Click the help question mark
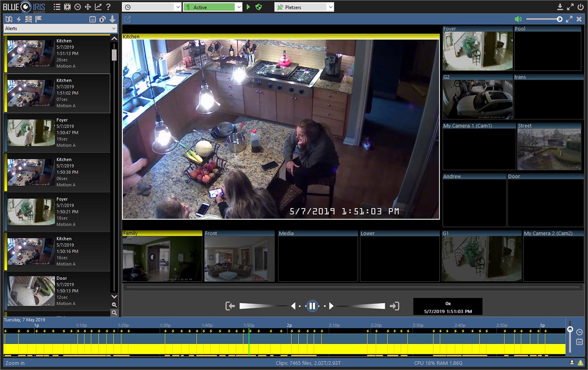This screenshot has width=588, height=370. [x=109, y=7]
